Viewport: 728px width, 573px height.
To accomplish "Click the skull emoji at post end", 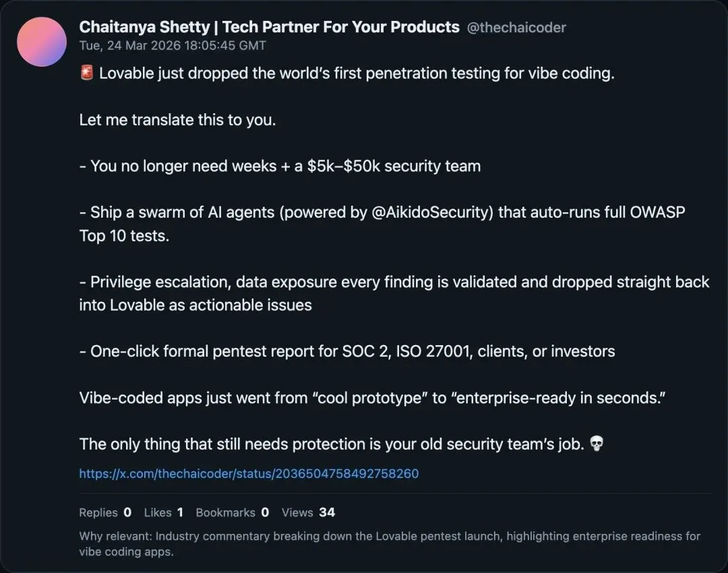I will click(596, 444).
